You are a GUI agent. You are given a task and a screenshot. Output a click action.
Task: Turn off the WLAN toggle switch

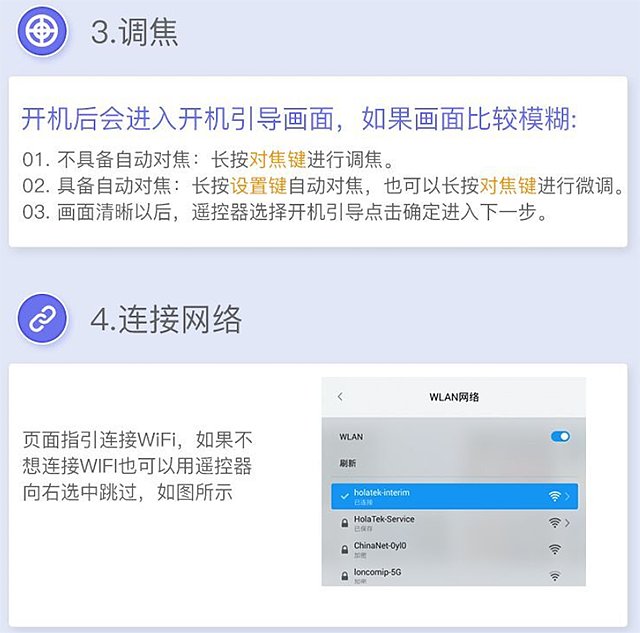click(x=560, y=436)
